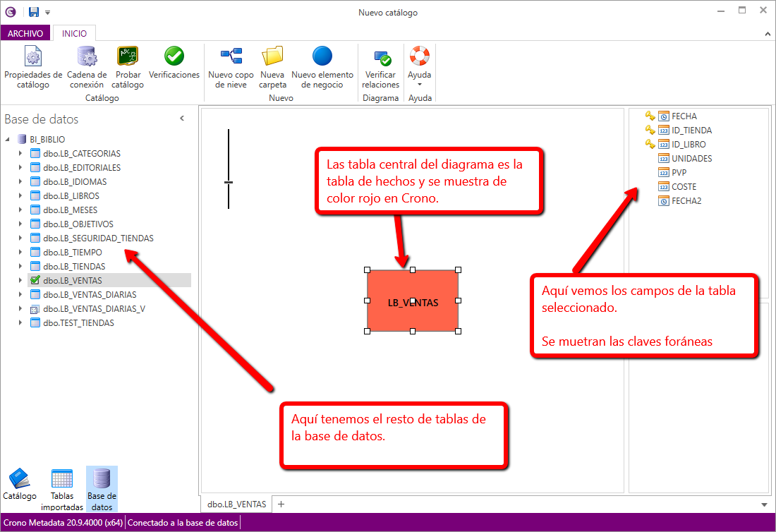The height and width of the screenshot is (532, 776).
Task: Run Probar catálogo
Action: pyautogui.click(x=128, y=68)
